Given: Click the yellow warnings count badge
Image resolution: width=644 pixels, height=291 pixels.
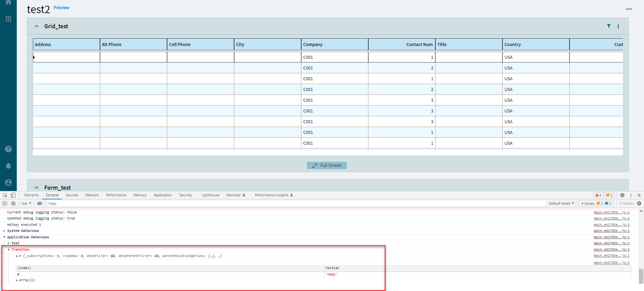Looking at the screenshot, I should click(609, 195).
